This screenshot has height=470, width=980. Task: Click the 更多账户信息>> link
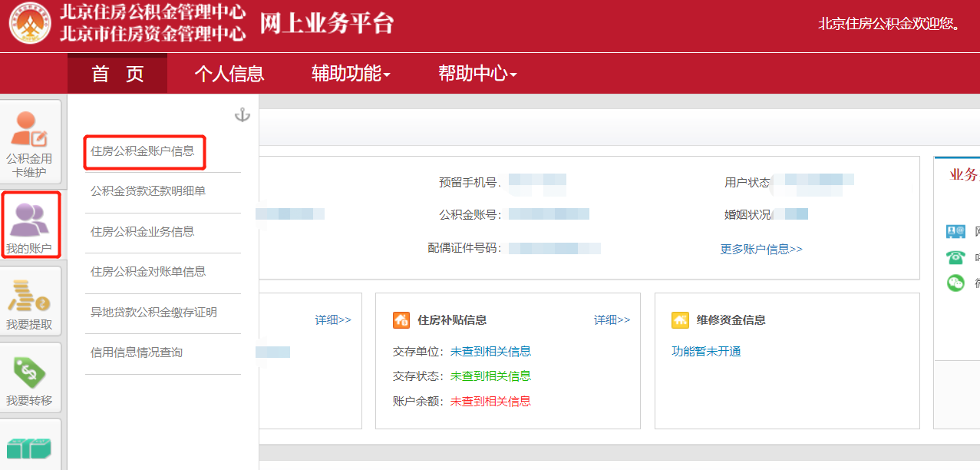coord(761,248)
